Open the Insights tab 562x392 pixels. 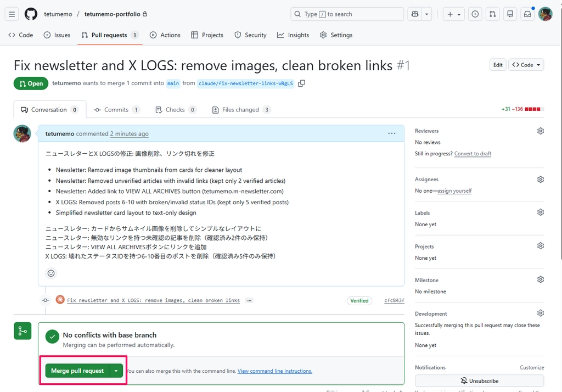click(x=293, y=35)
